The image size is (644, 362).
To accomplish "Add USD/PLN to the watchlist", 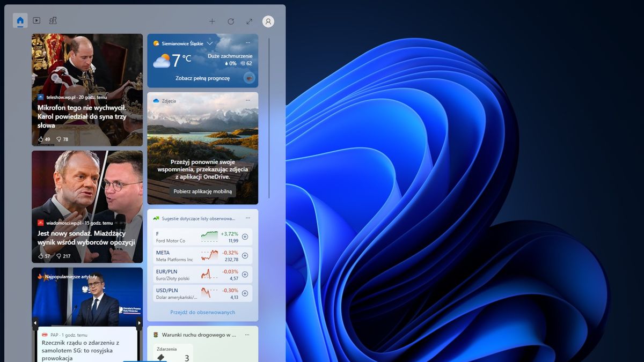I will pos(245,293).
